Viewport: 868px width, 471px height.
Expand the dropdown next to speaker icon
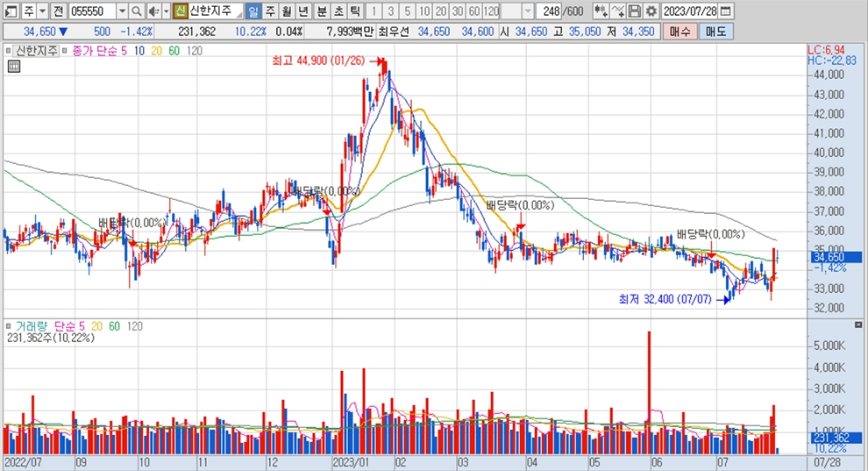tap(166, 11)
